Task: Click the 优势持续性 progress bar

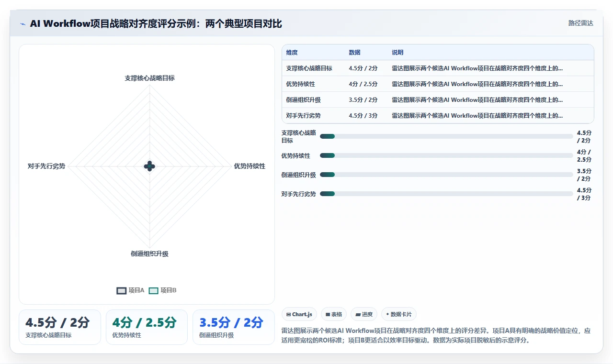Action: pos(446,155)
